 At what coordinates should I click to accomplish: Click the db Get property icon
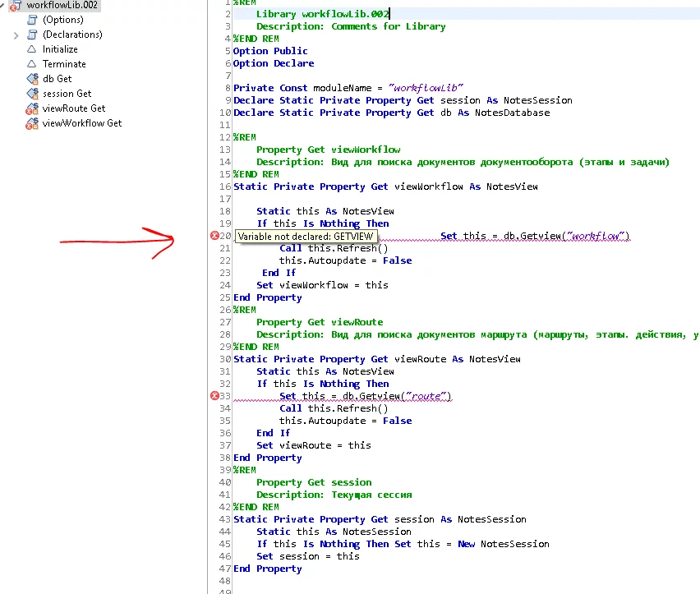point(32,79)
